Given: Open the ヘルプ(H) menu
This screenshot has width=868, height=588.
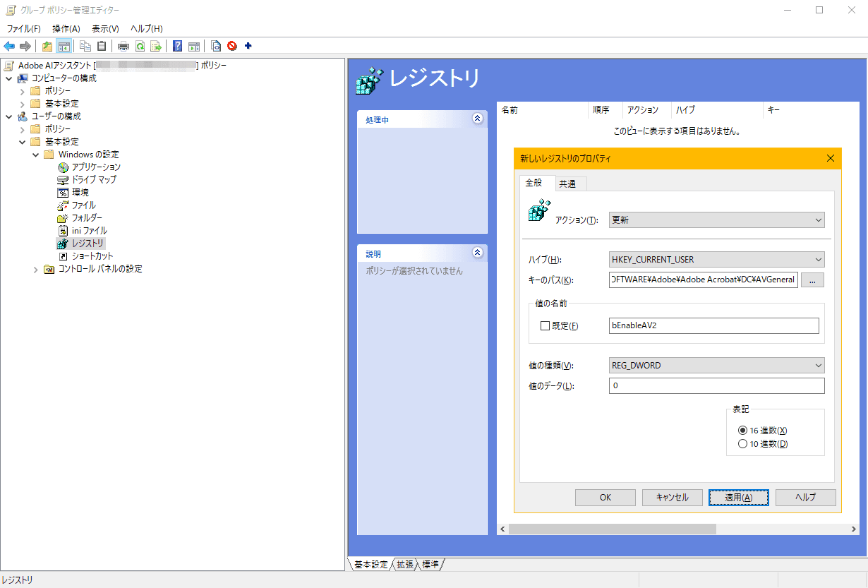Looking at the screenshot, I should coord(147,28).
